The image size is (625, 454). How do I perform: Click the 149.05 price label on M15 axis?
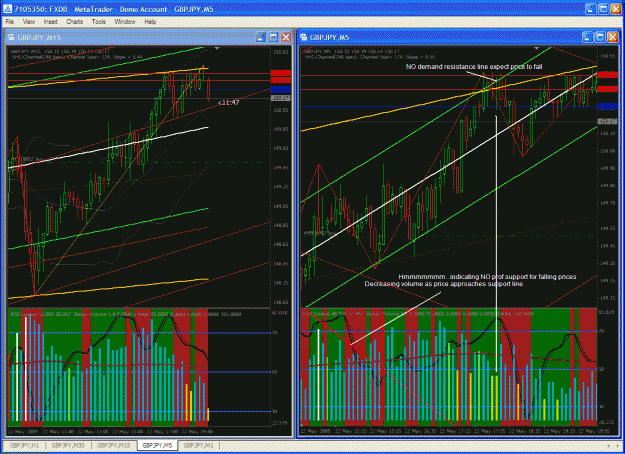(281, 206)
